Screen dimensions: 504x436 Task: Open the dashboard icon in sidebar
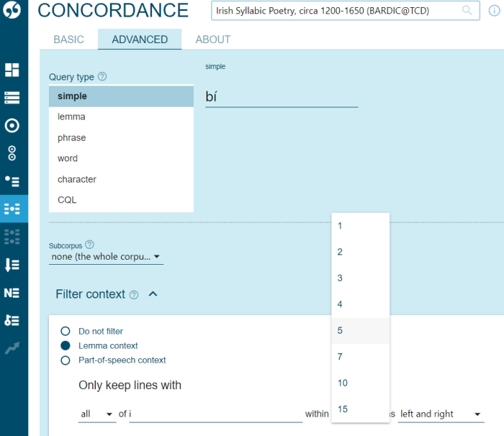(12, 70)
